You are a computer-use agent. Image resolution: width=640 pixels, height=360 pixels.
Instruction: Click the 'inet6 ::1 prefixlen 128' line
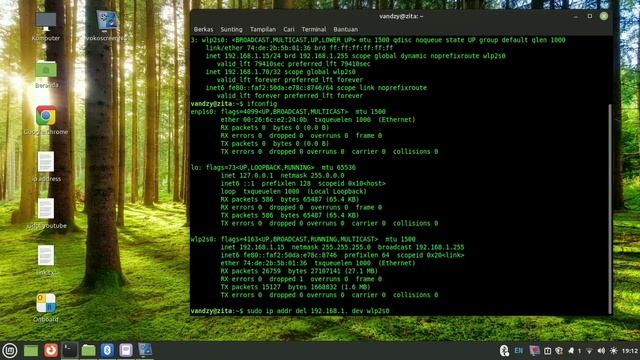tap(303, 183)
